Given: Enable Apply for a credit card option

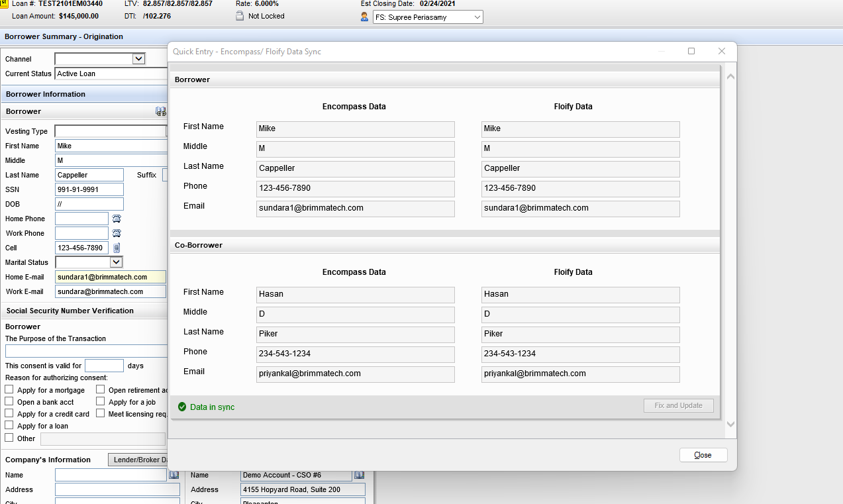Looking at the screenshot, I should pyautogui.click(x=9, y=414).
